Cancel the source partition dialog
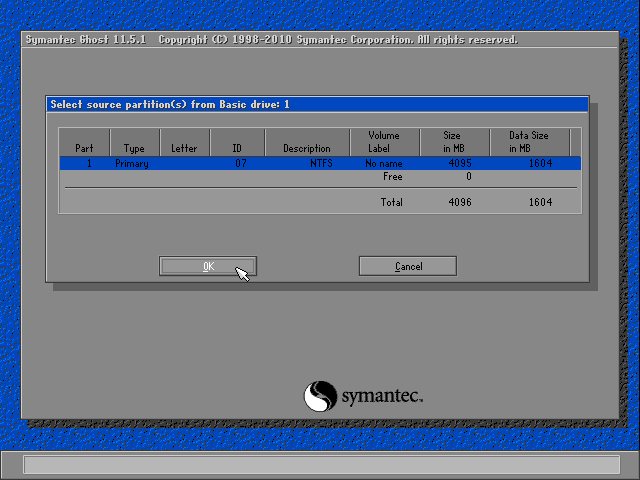Viewport: 640px width, 480px height. [408, 266]
